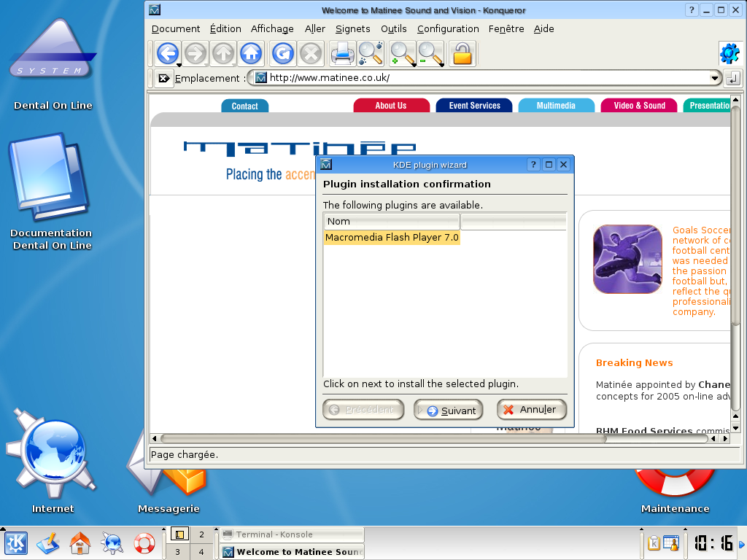This screenshot has width=747, height=560.
Task: Open the location bar history dropdown
Action: (716, 78)
